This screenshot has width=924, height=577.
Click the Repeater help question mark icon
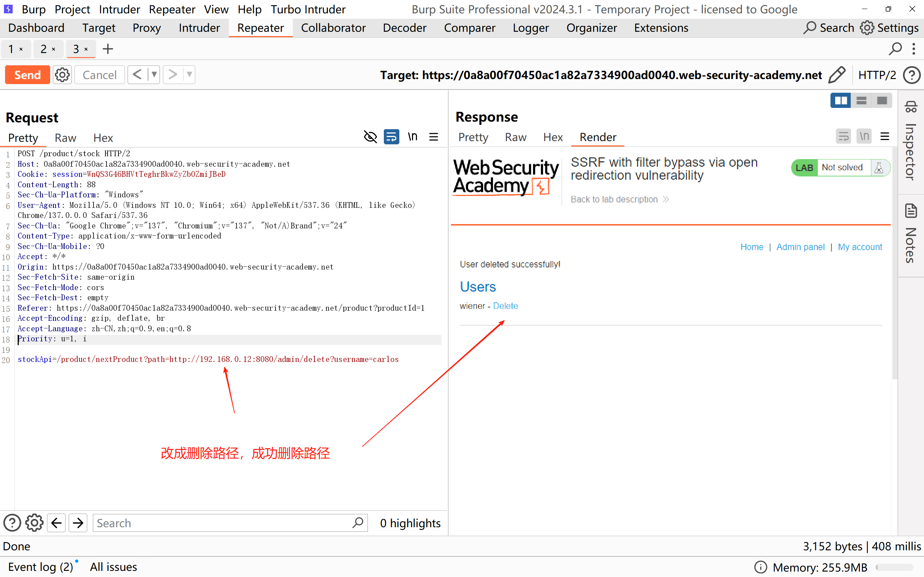coord(912,75)
